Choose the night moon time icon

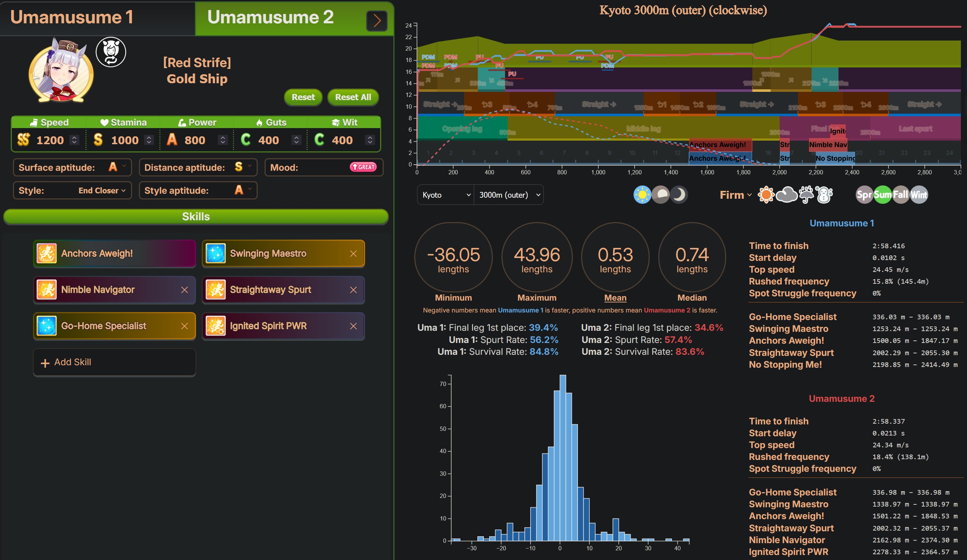(679, 195)
